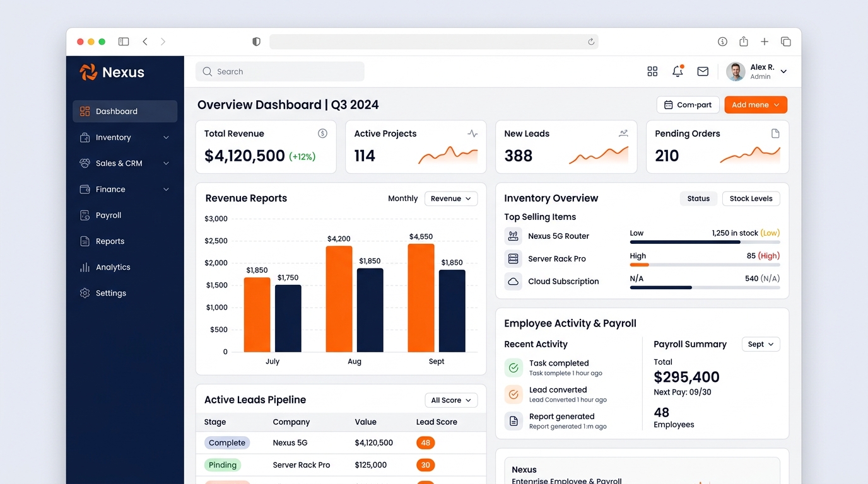
Task: Open the apps grid icon
Action: (x=652, y=71)
